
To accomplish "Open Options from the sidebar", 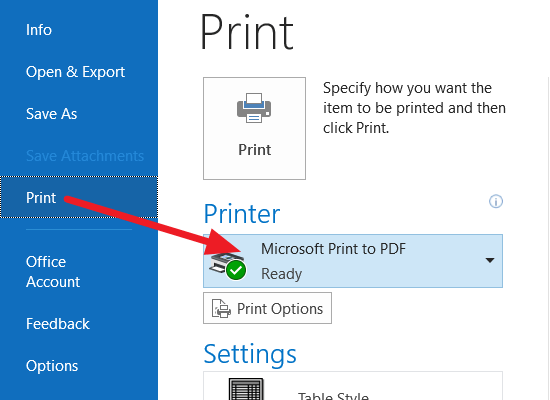I will pos(52,366).
